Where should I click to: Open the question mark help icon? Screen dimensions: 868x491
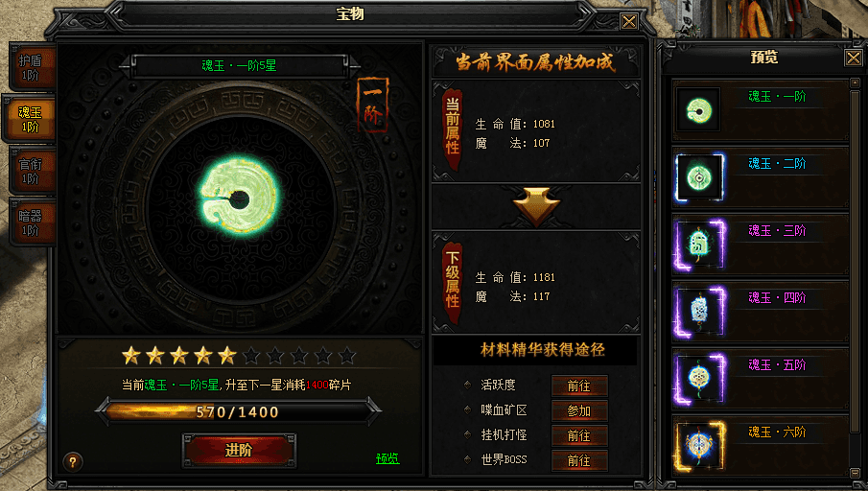(x=73, y=461)
